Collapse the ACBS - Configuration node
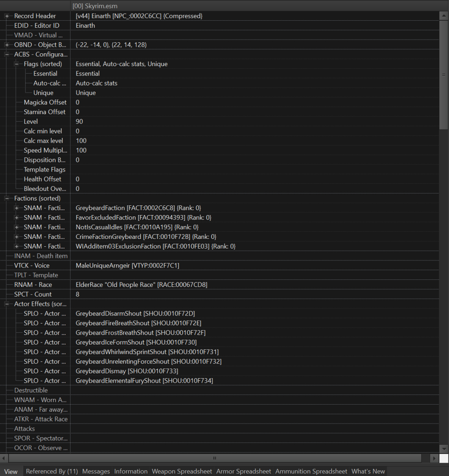 coord(7,54)
